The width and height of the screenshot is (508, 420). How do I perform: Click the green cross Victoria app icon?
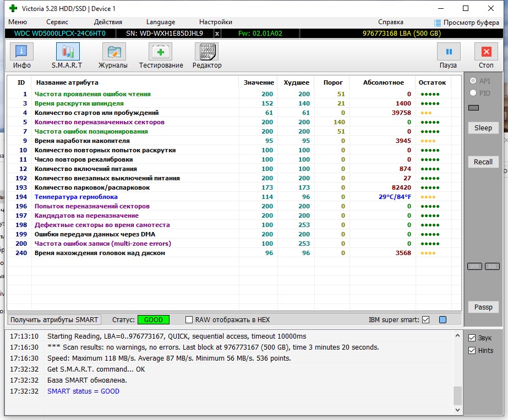[13, 8]
